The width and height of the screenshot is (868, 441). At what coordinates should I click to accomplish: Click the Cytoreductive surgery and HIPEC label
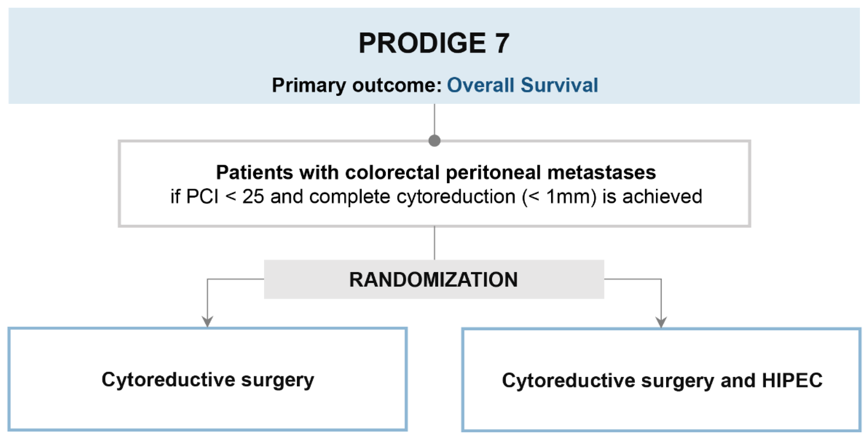coord(662,381)
